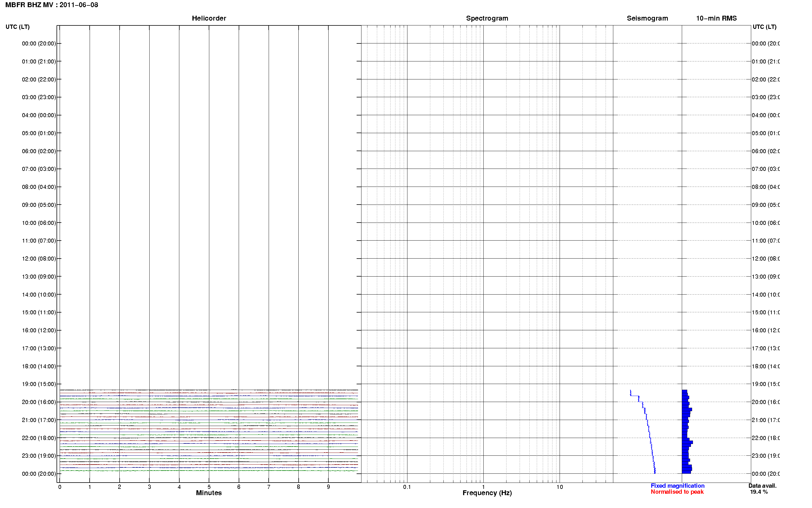Image resolution: width=812 pixels, height=508 pixels.
Task: Click the 10 frequency tick label
Action: [559, 487]
